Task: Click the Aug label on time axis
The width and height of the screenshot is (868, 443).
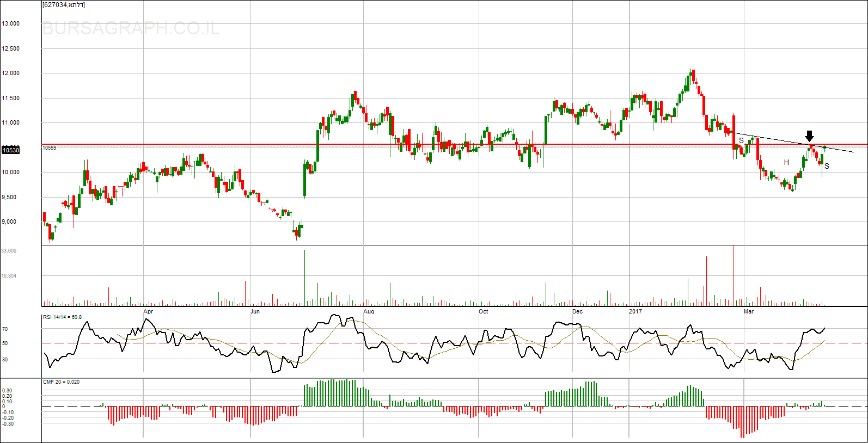Action: [369, 311]
